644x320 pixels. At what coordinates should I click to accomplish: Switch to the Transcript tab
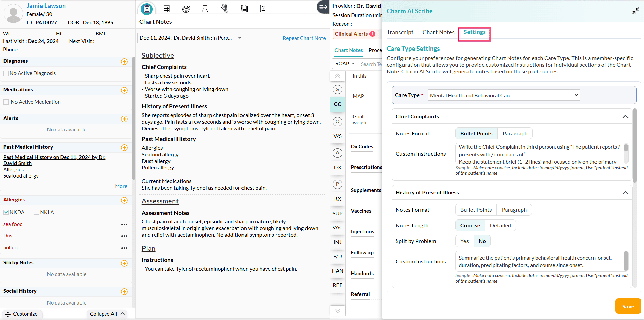point(400,32)
